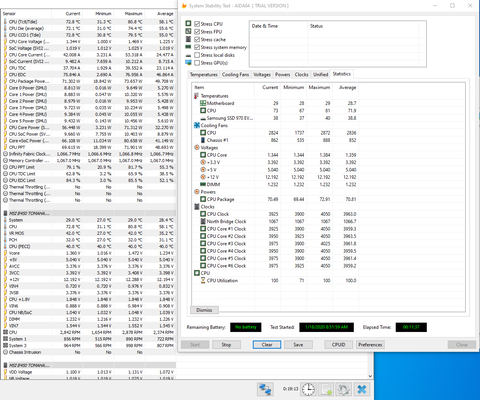The height and width of the screenshot is (400, 480).
Task: Click the Motherboard temperature icon
Action: 203,103
